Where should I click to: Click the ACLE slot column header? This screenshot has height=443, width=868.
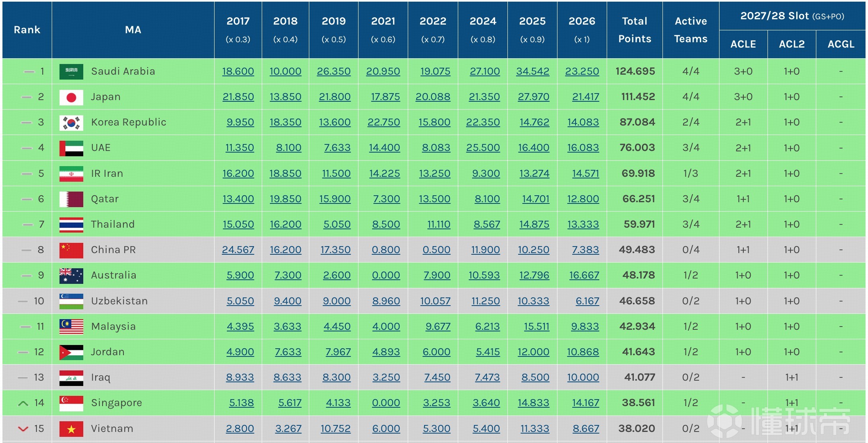point(743,44)
